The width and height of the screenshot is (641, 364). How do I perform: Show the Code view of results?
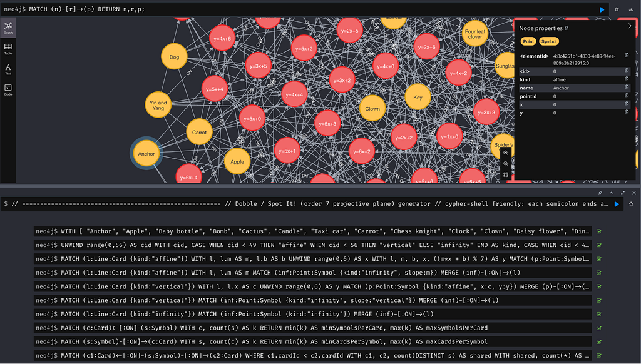click(x=8, y=90)
